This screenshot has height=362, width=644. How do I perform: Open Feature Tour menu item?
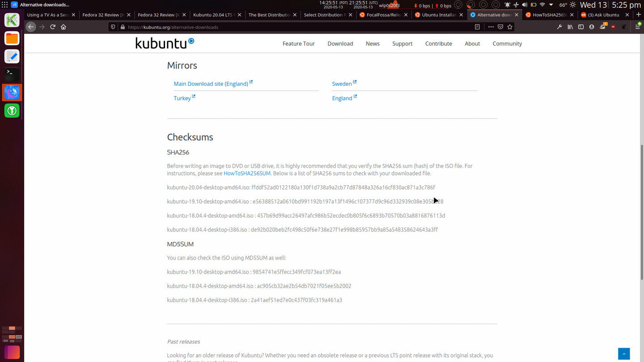(x=298, y=43)
